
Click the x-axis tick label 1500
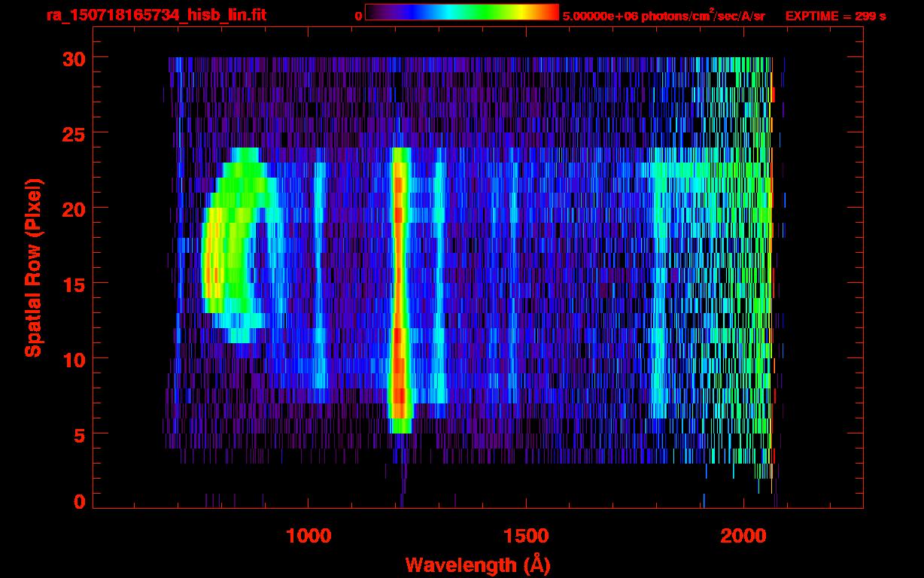(526, 536)
